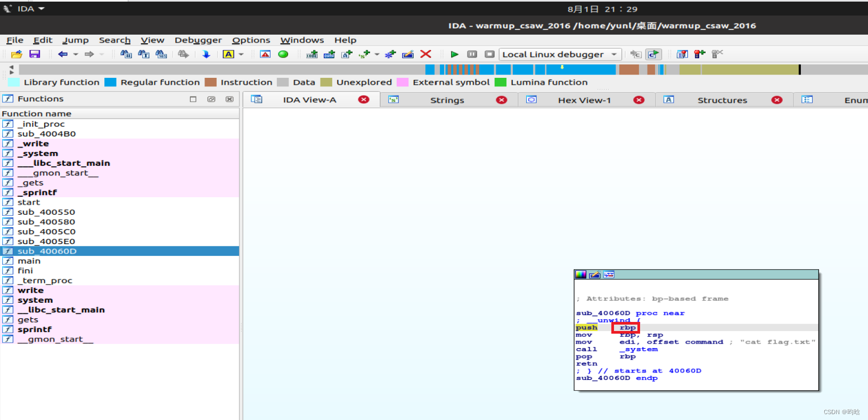868x420 pixels.
Task: Click the yellow marker in navigation band
Action: click(x=562, y=67)
